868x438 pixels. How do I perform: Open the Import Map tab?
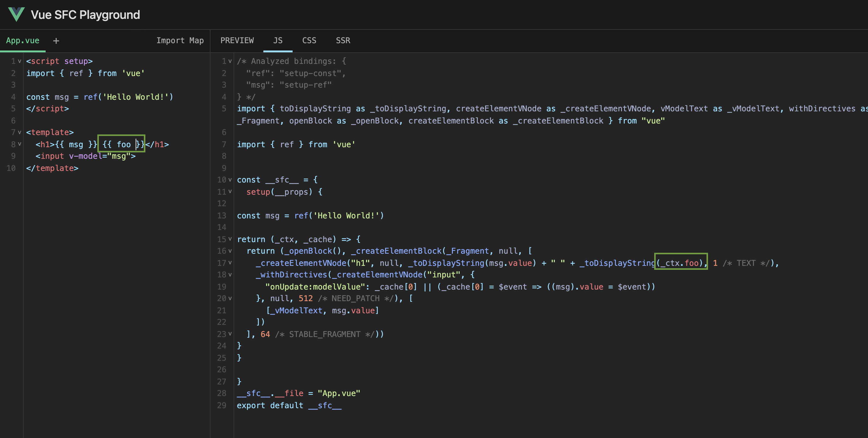(x=180, y=40)
